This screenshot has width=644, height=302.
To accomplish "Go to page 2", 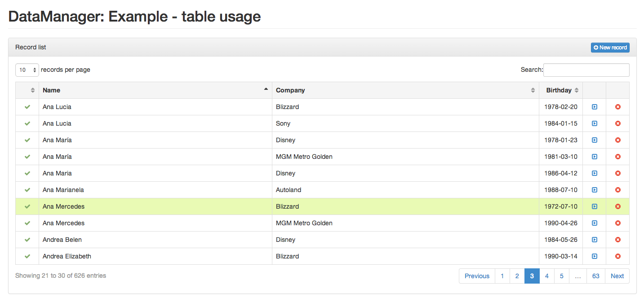I will coord(517,276).
